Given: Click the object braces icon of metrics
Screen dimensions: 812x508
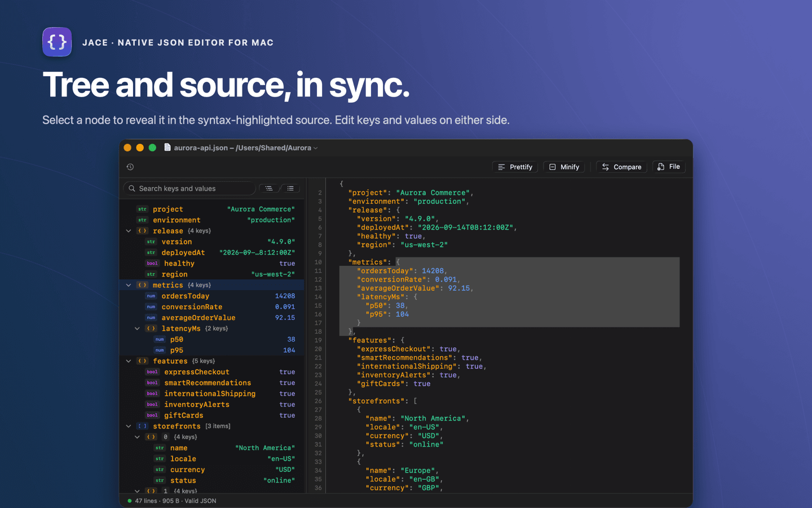Looking at the screenshot, I should coord(143,285).
